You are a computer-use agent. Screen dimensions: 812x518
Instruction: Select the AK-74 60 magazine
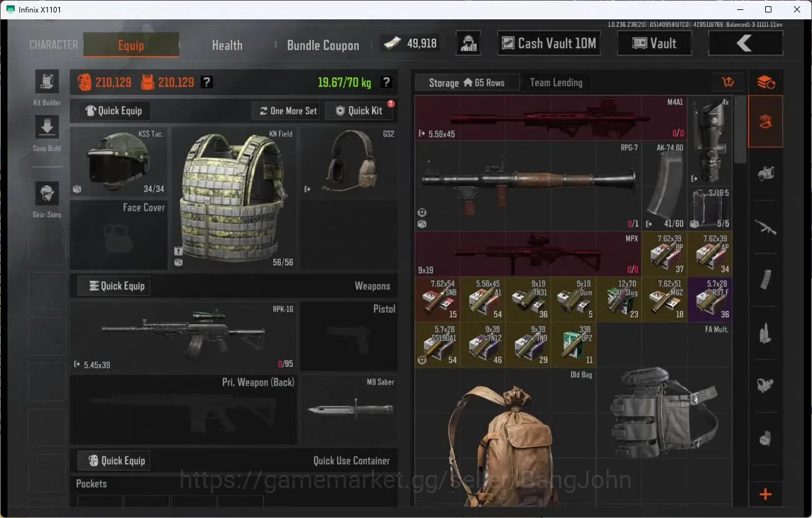click(x=664, y=185)
